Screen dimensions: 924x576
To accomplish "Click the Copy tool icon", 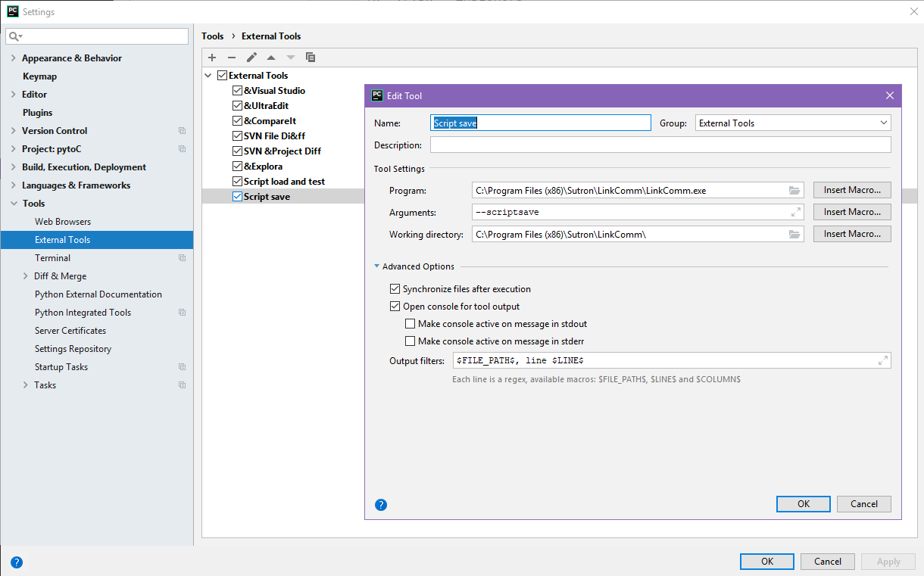I will [311, 58].
